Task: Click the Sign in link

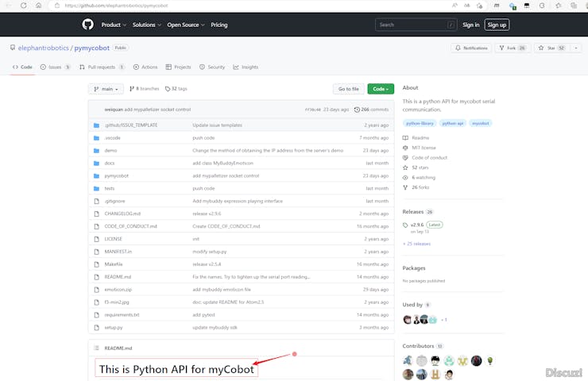Action: (x=470, y=25)
